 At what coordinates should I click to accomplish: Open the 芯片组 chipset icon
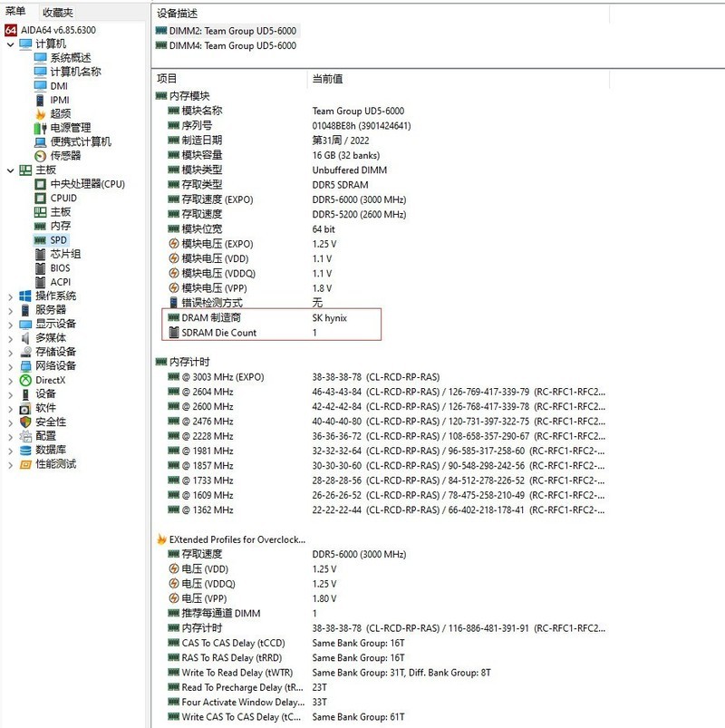[x=41, y=254]
